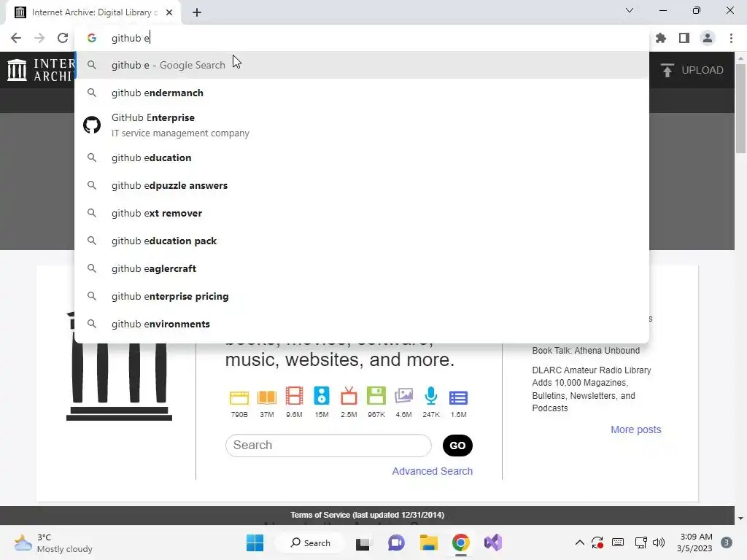Reload the page with the refresh icon
The image size is (747, 560).
tap(63, 38)
